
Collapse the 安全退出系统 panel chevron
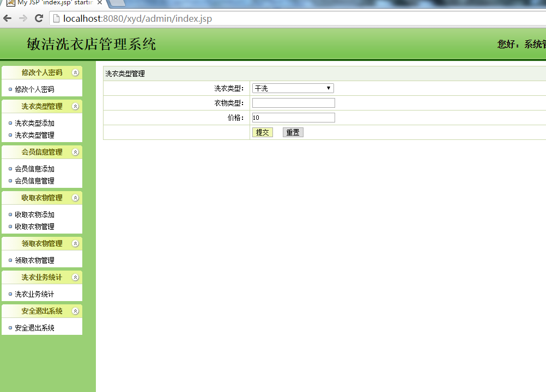[x=75, y=311]
